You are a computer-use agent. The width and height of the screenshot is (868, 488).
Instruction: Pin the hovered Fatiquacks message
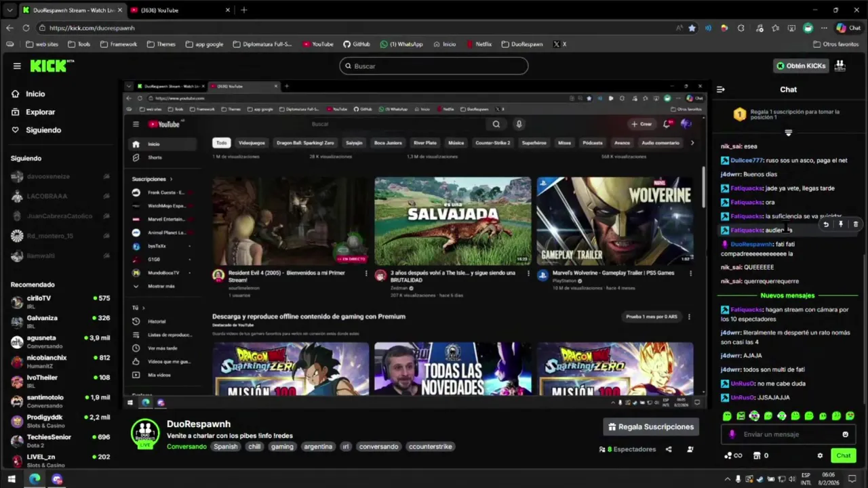click(x=841, y=224)
